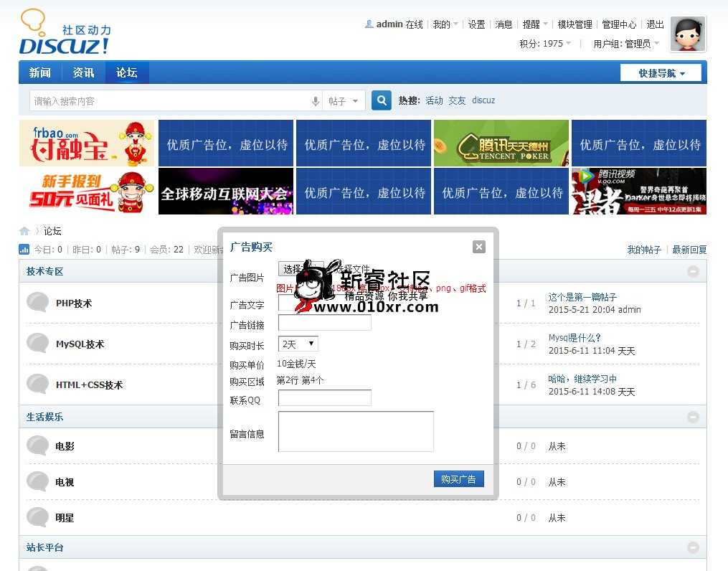Click the 联系QQ input field
728x571 pixels.
point(324,398)
